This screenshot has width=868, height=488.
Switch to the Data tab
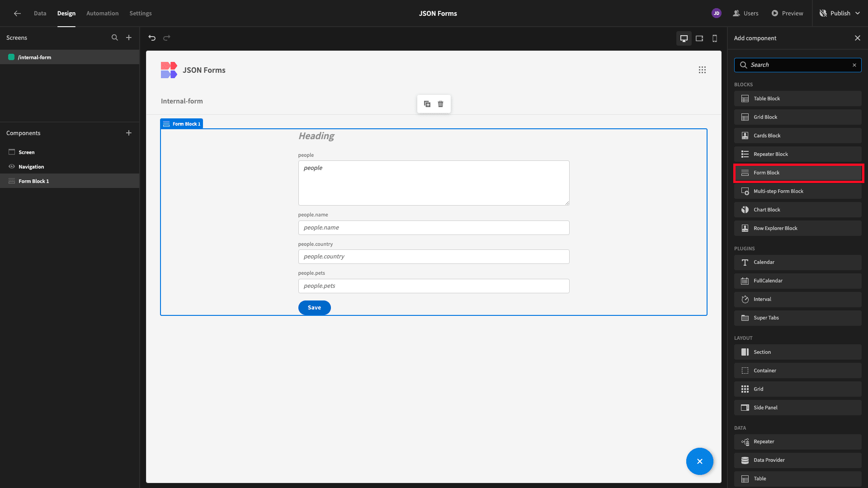coord(40,13)
